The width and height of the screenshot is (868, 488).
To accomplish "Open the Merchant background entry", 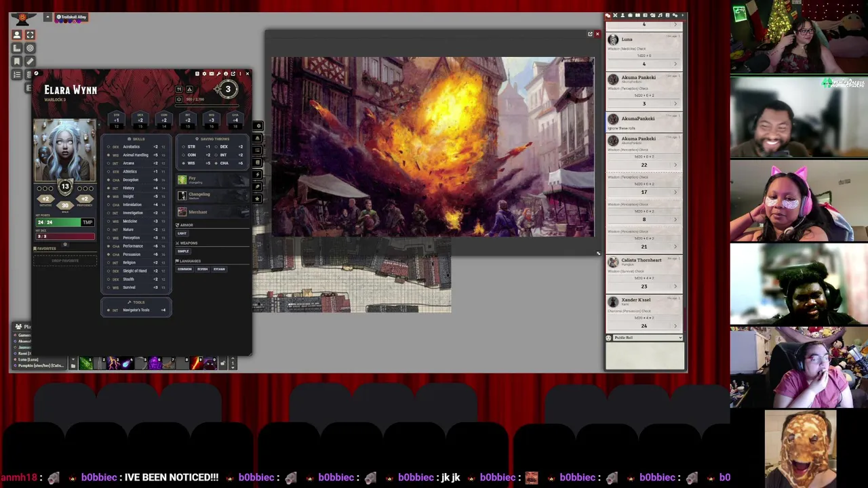I will pyautogui.click(x=213, y=212).
